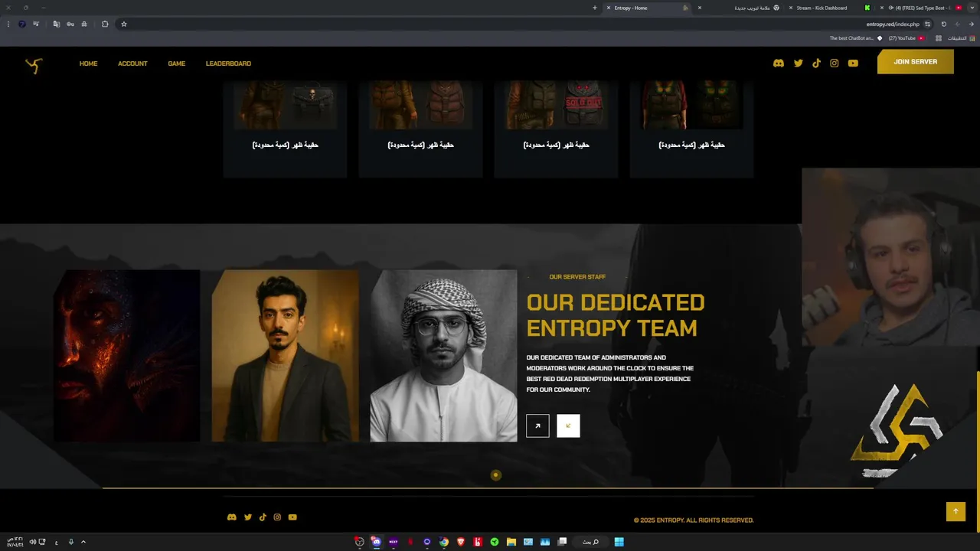Click the footer Discord icon

pos(232,517)
